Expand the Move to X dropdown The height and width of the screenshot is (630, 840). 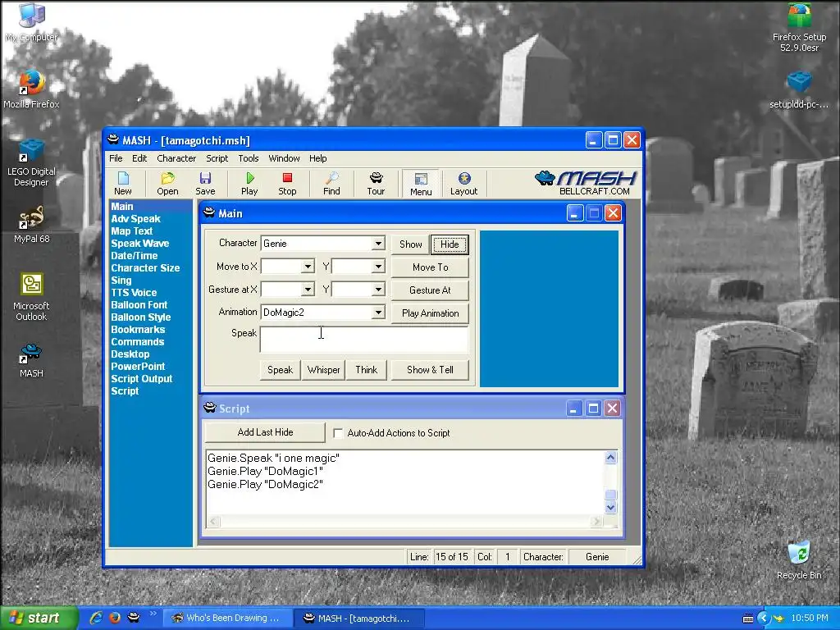tap(308, 267)
